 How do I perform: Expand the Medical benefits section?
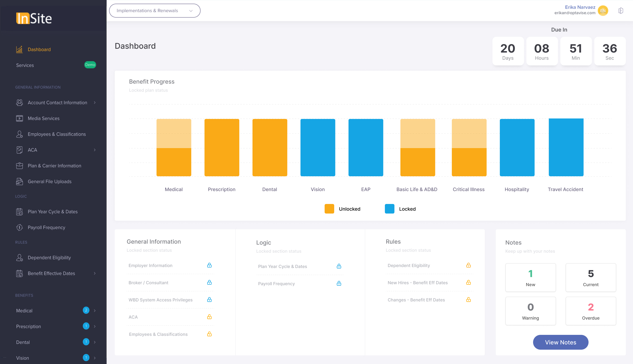point(95,310)
